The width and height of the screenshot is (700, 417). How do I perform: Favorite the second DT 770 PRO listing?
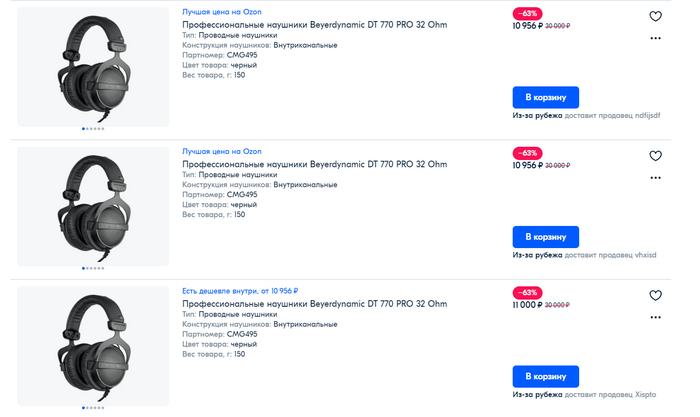click(655, 156)
